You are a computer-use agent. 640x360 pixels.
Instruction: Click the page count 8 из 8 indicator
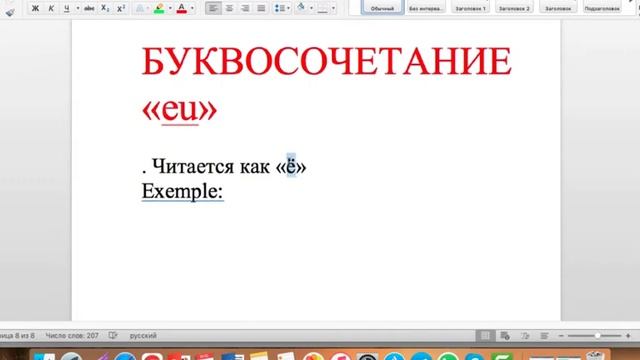pos(17,336)
